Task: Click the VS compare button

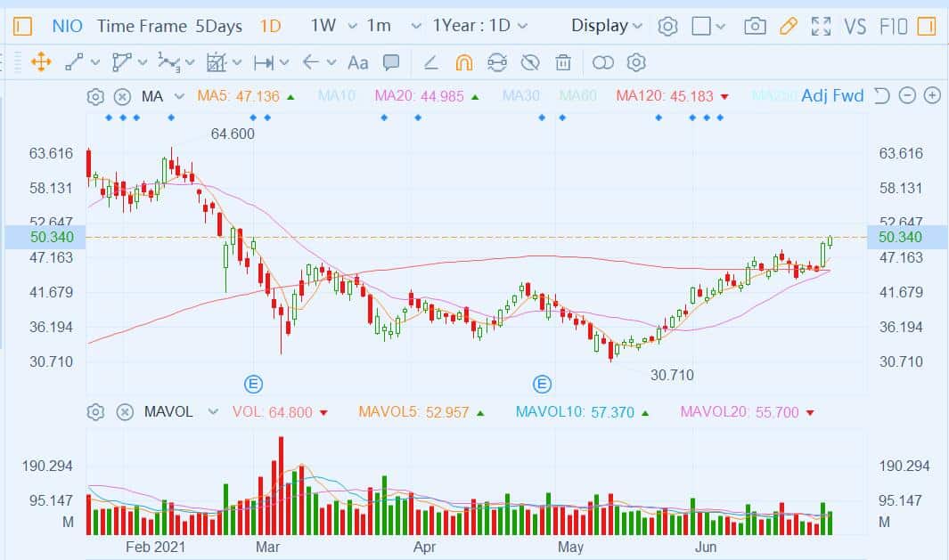Action: coord(854,26)
